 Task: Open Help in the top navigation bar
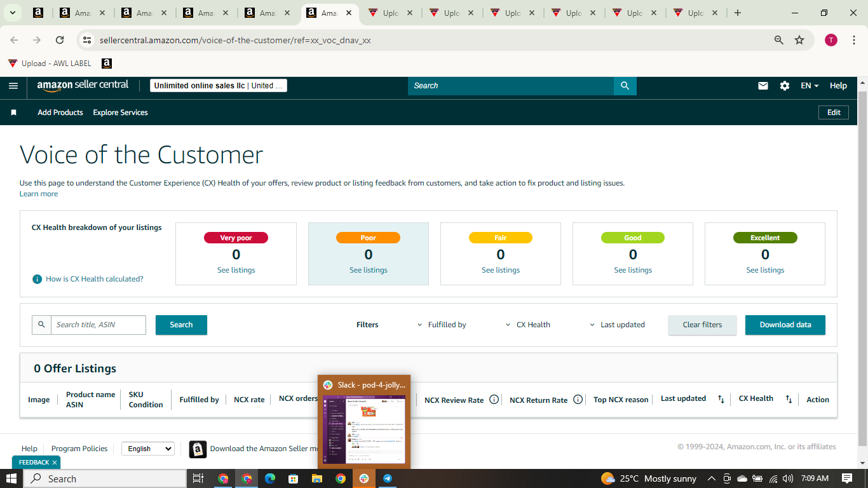pyautogui.click(x=838, y=86)
